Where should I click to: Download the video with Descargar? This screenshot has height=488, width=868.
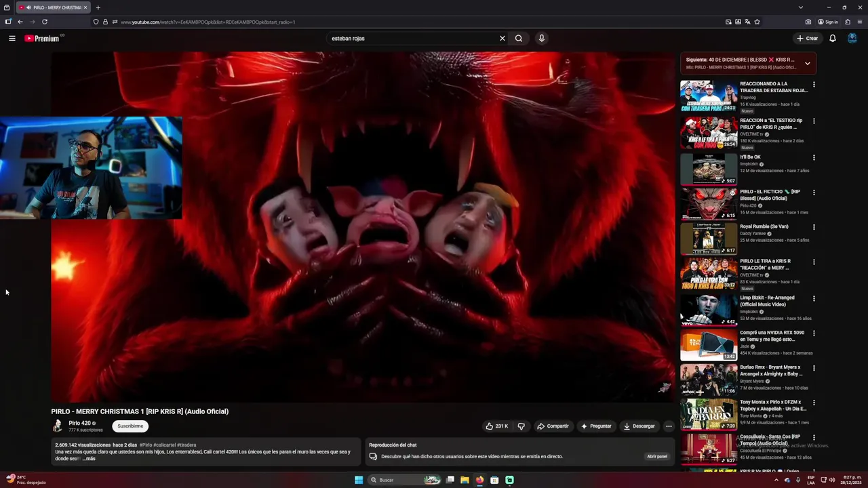[639, 426]
